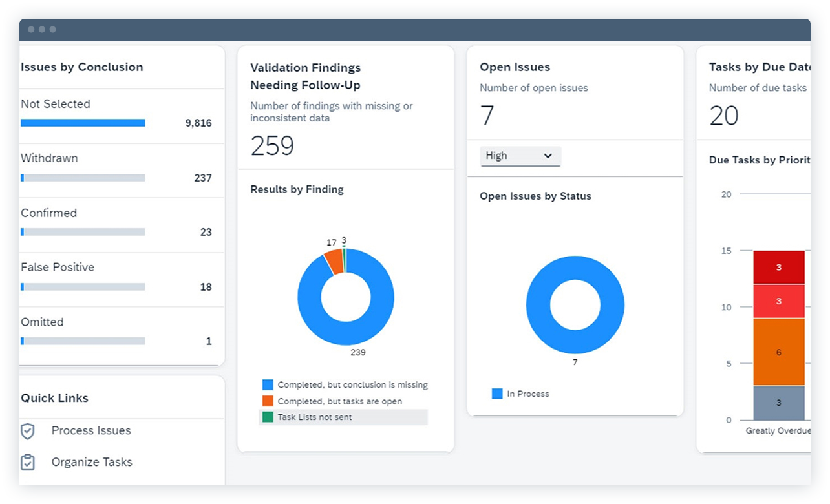830x504 pixels.
Task: Click the Issues by Conclusion card header
Action: (81, 67)
